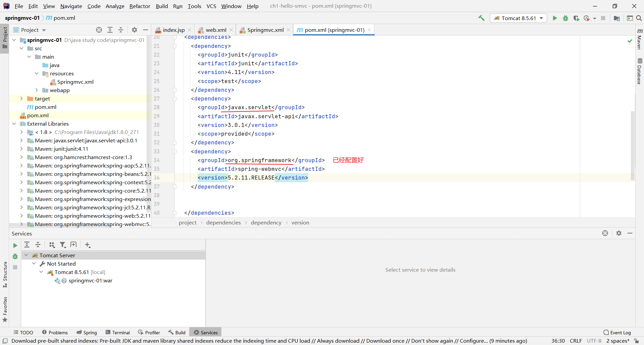
Task: Click the Profiler run icon in the toolbar
Action: coord(587,18)
